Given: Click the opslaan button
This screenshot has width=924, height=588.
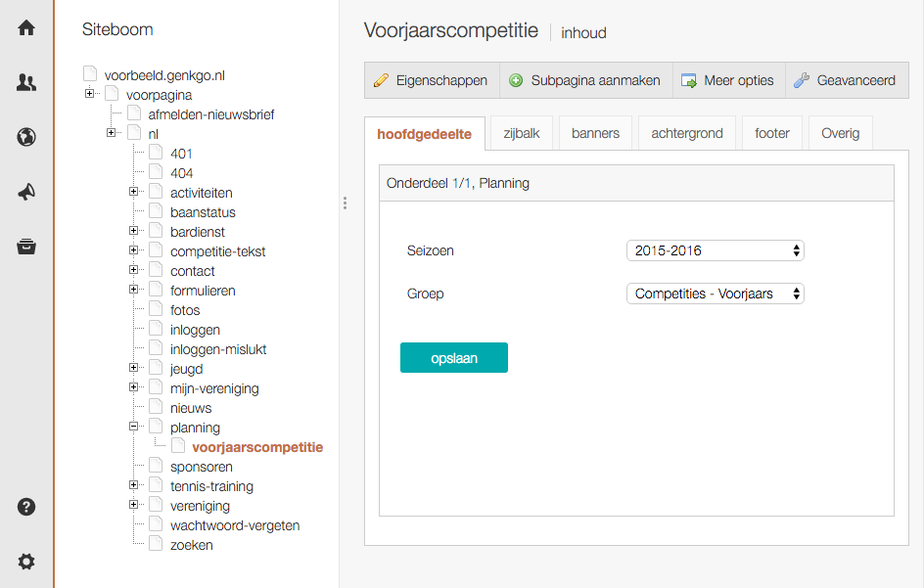Looking at the screenshot, I should click(453, 358).
